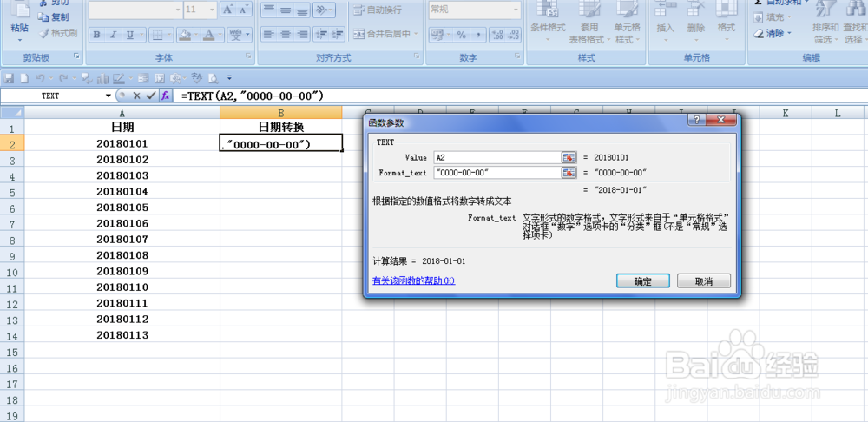Click the fill color bucket swatch
Viewport: 868px width, 422px height.
(x=184, y=35)
